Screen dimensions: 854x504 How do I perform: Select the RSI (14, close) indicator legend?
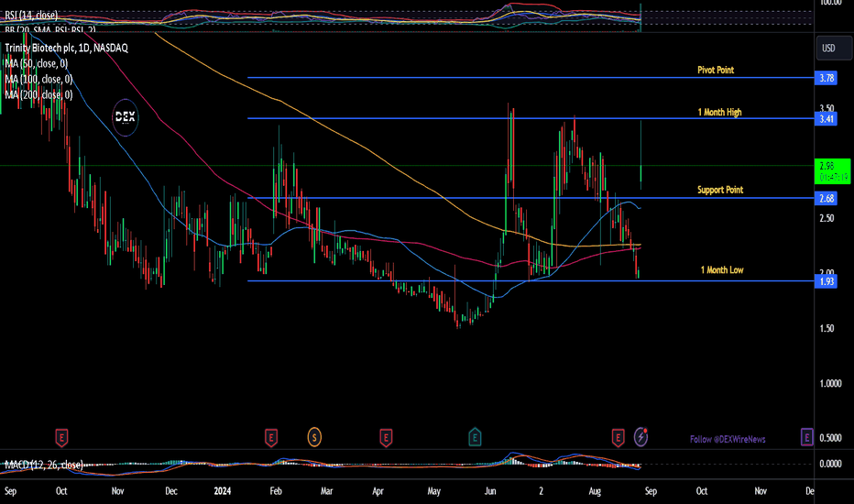(31, 15)
